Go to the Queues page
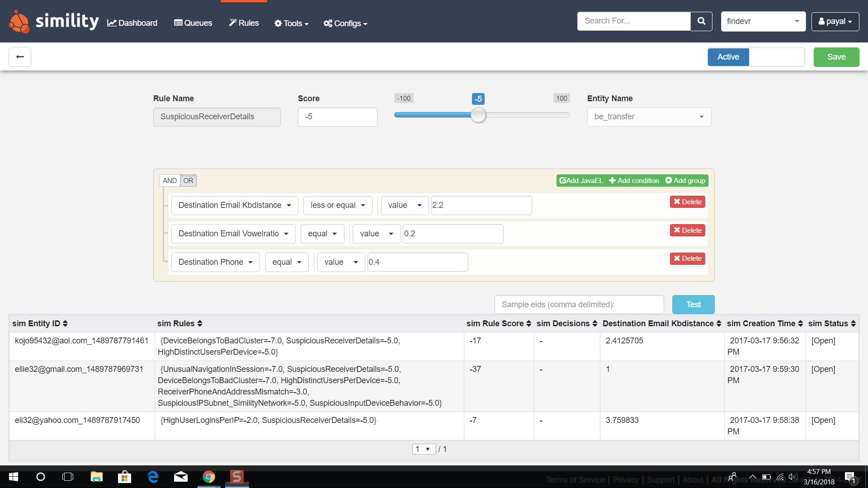The height and width of the screenshot is (488, 868). coord(193,23)
